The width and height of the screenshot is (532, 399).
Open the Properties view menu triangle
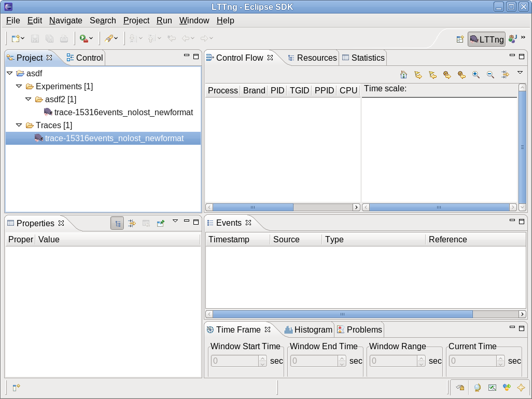coord(175,221)
